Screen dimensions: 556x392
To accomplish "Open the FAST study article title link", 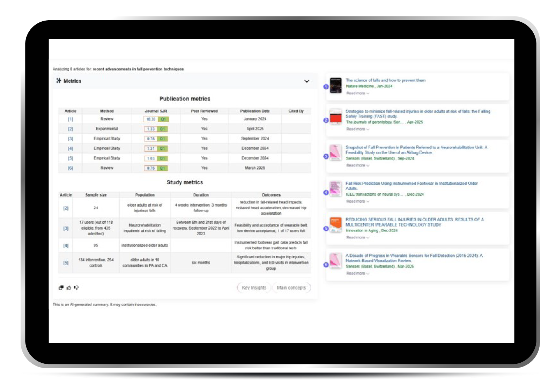I will pyautogui.click(x=417, y=111).
